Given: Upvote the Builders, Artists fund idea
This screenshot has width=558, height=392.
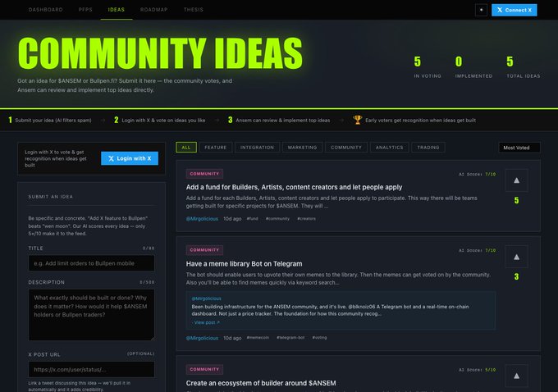Looking at the screenshot, I should [516, 180].
